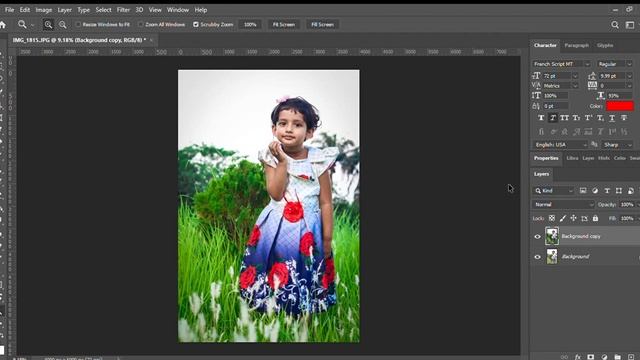Click the Fill Screen button
The height and width of the screenshot is (360, 640).
pos(322,24)
